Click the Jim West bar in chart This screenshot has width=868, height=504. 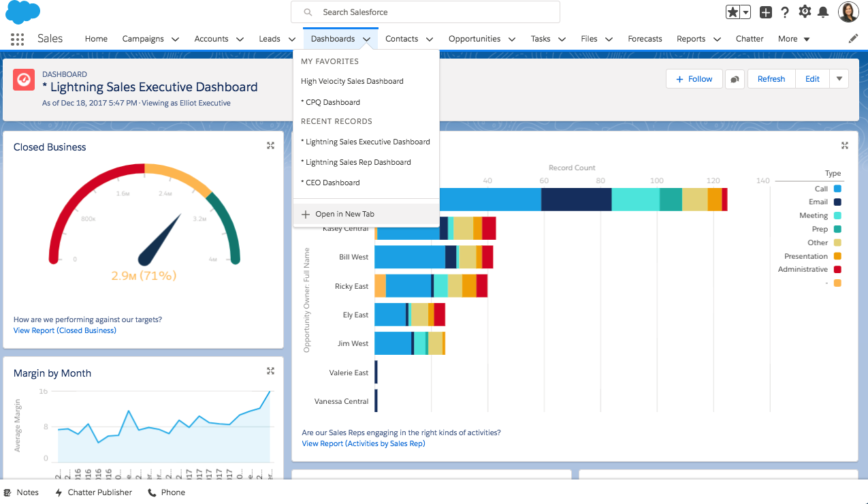coord(410,343)
